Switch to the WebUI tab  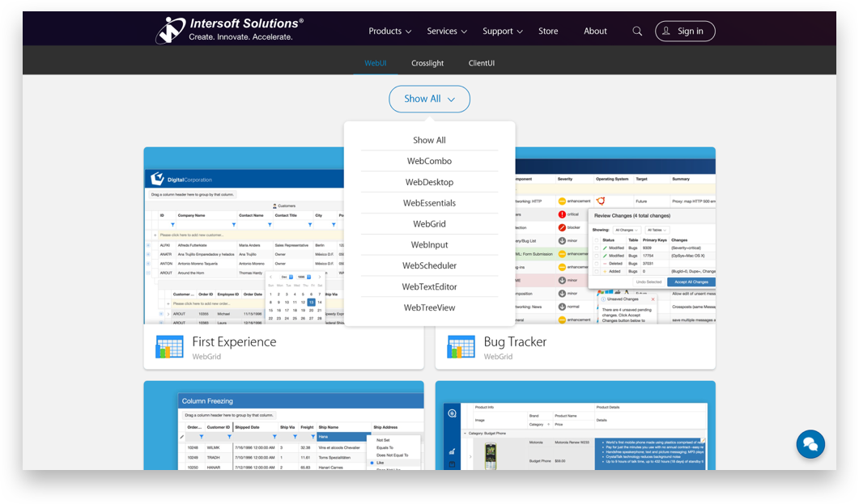(376, 63)
